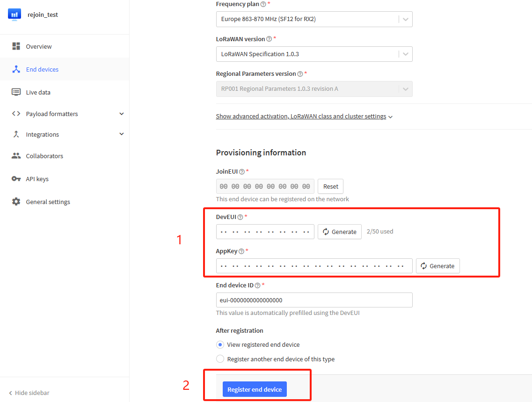Click the '2/50 used' DevEUI counter text

[380, 231]
